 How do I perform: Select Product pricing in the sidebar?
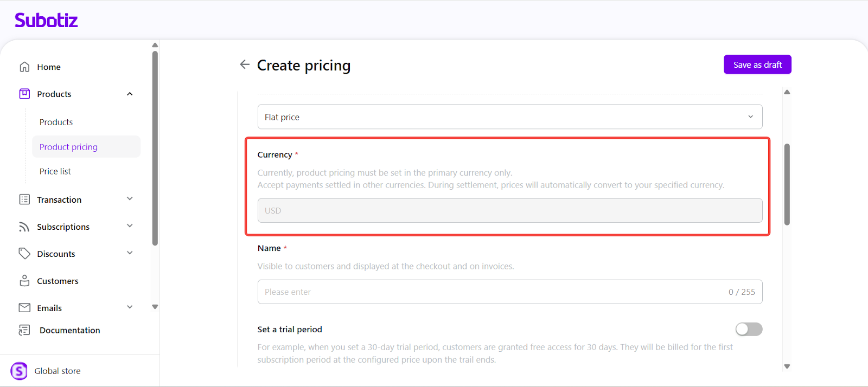pos(69,147)
